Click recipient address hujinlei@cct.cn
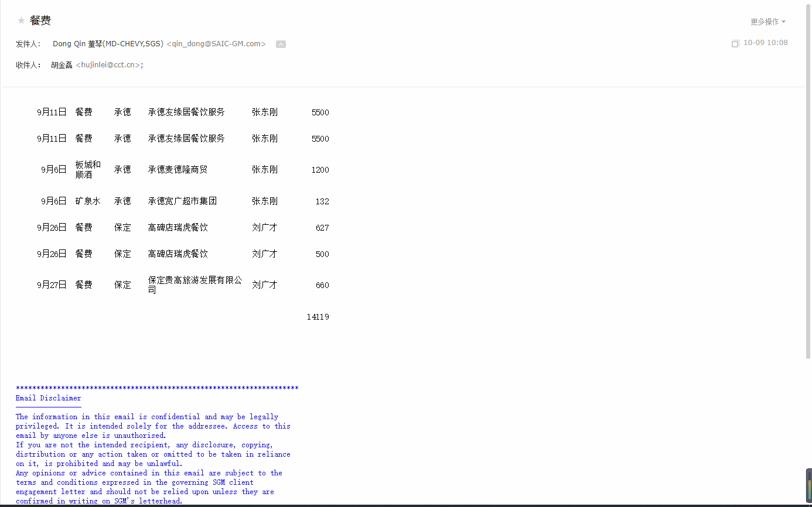This screenshot has width=812, height=507. tap(110, 65)
